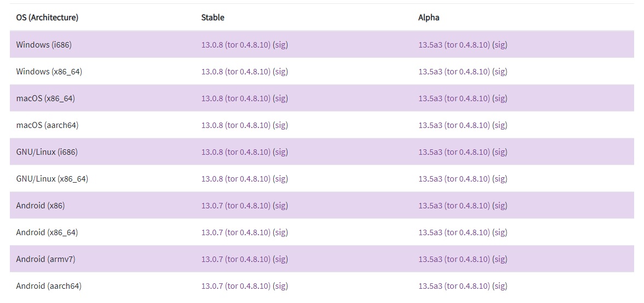Open sig for GNU/Linux i686 alpha
Screen dimensions: 644x303
coord(500,152)
